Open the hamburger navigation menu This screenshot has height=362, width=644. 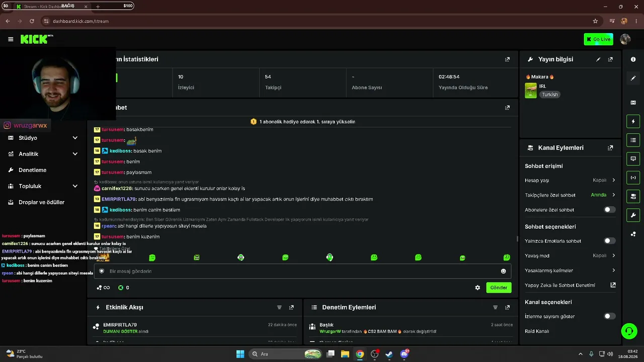11,39
